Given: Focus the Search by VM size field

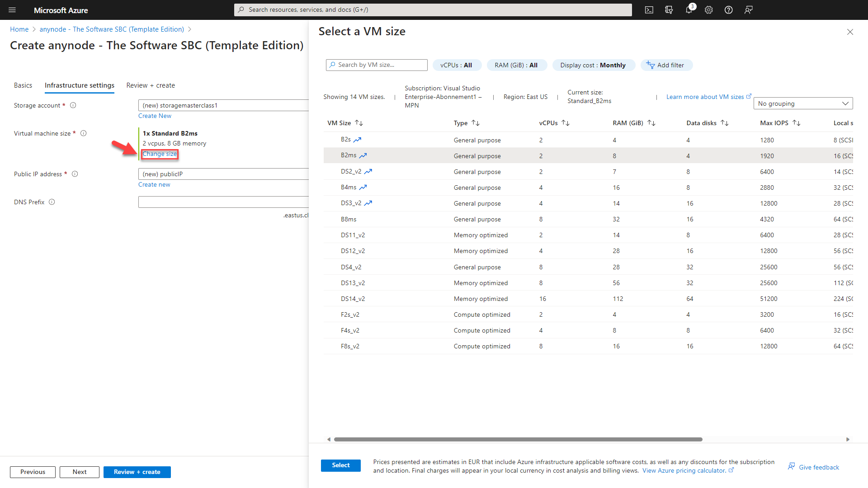Looking at the screenshot, I should [x=377, y=65].
